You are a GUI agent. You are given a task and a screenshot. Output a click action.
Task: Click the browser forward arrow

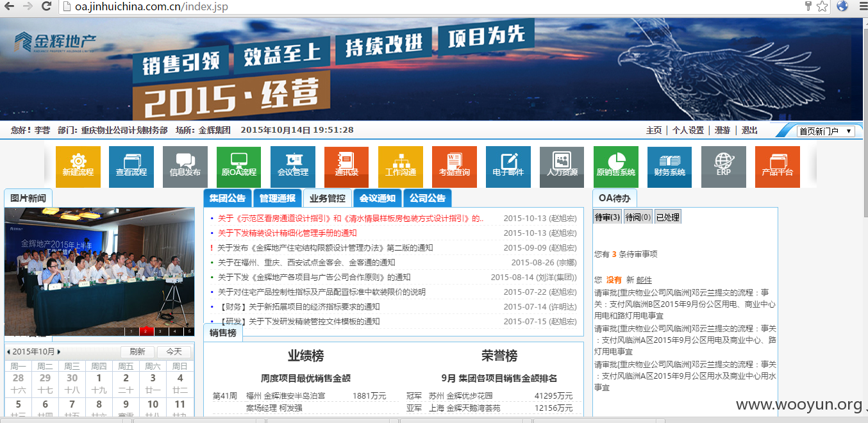pos(27,6)
